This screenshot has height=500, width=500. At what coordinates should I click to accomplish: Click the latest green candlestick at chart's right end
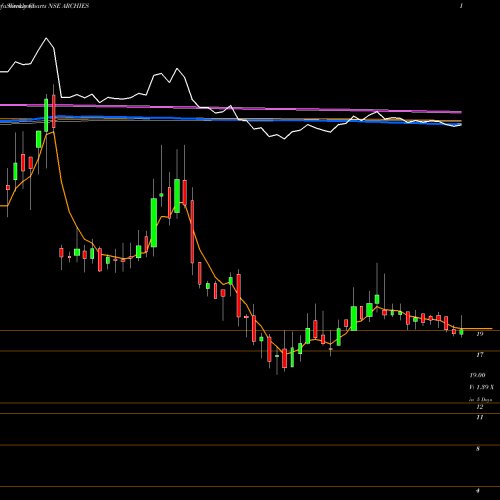[x=461, y=332]
